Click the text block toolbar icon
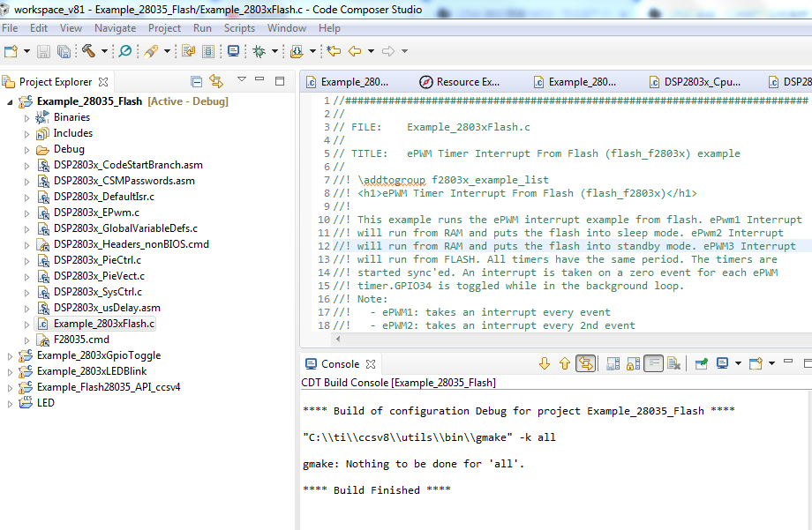The image size is (812, 530). pyautogui.click(x=208, y=51)
